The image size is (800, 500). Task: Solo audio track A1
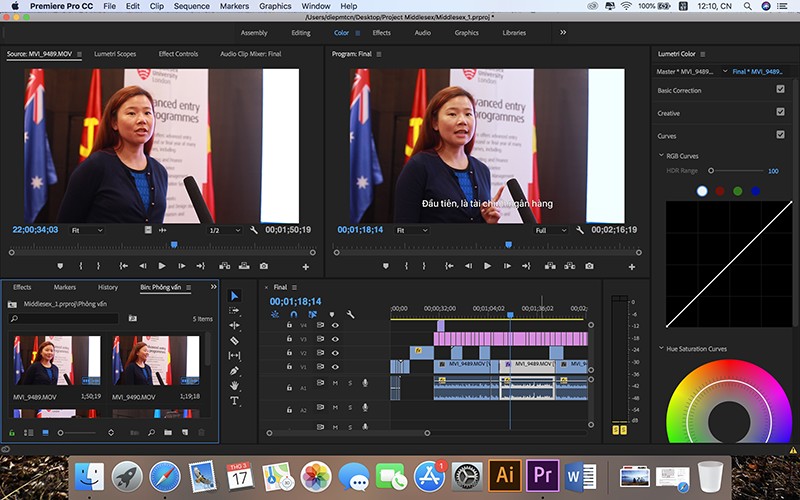(350, 383)
